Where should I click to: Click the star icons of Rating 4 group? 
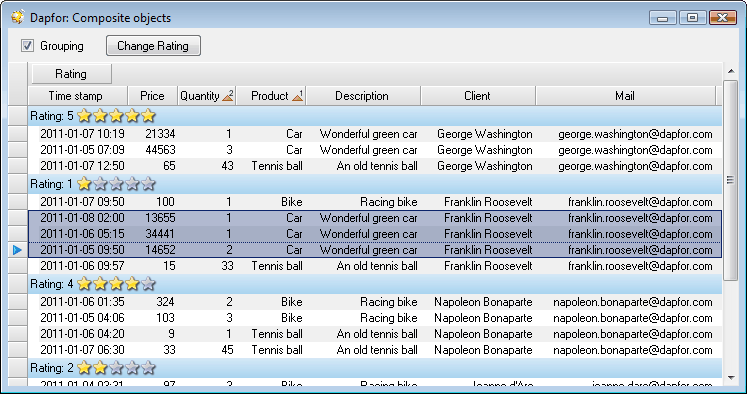116,284
